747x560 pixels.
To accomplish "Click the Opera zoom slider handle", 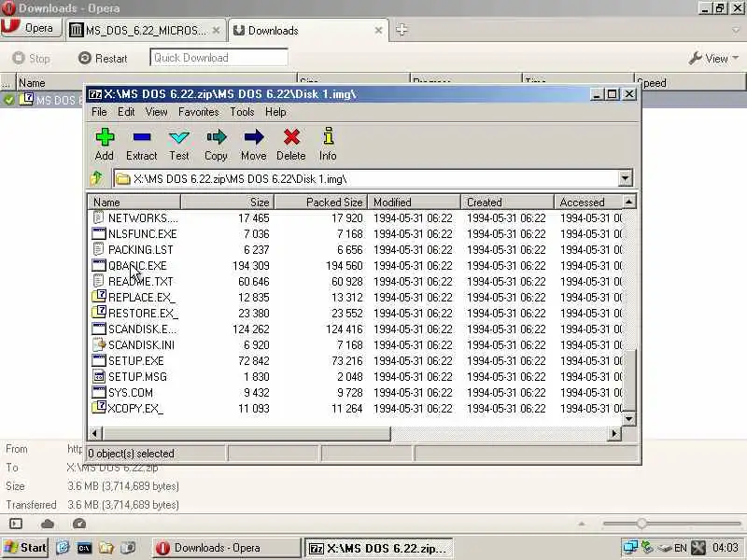I will coord(641,524).
